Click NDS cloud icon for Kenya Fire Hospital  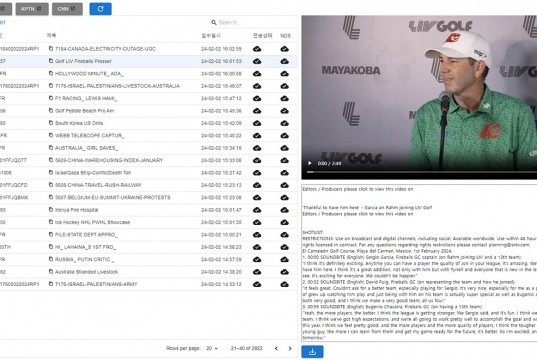point(284,210)
